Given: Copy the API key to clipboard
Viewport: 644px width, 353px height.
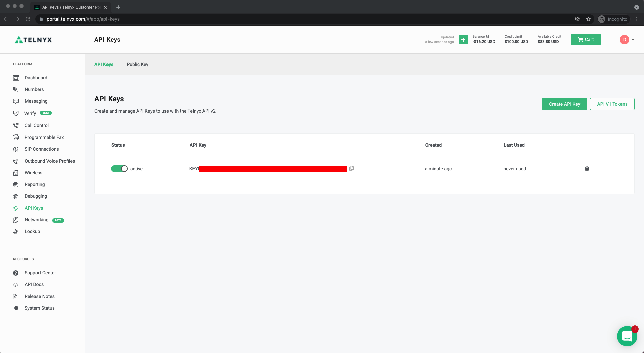Looking at the screenshot, I should click(351, 168).
